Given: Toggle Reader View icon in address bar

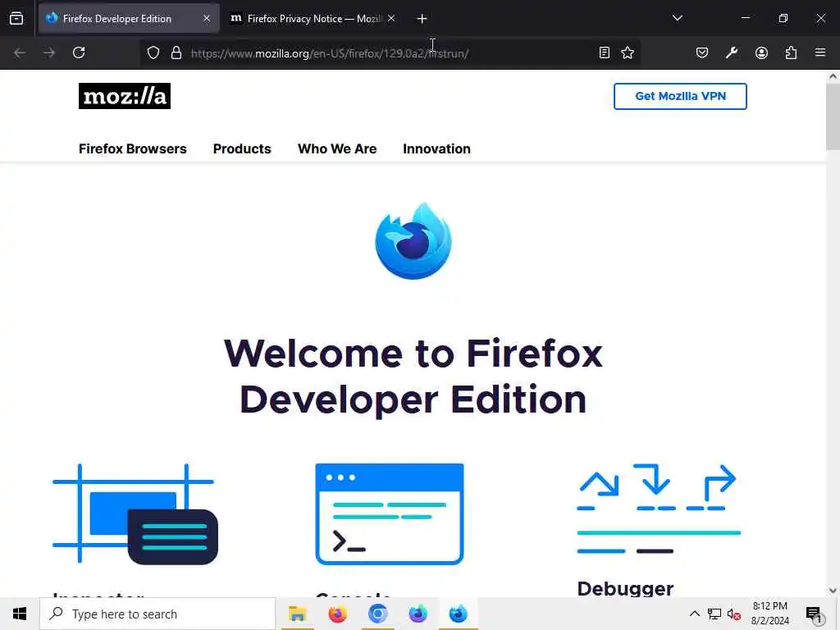Looking at the screenshot, I should 605,52.
